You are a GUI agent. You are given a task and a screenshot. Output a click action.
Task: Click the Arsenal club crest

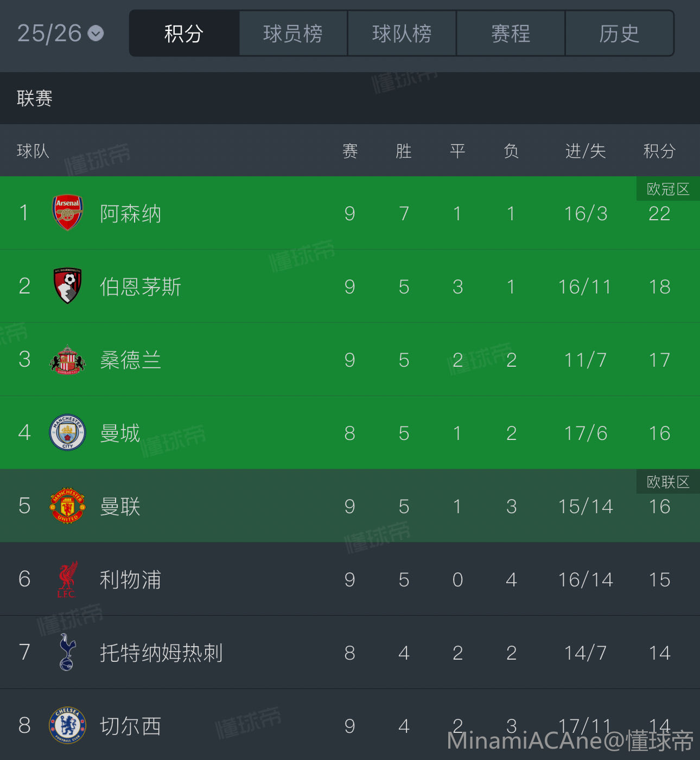(67, 213)
